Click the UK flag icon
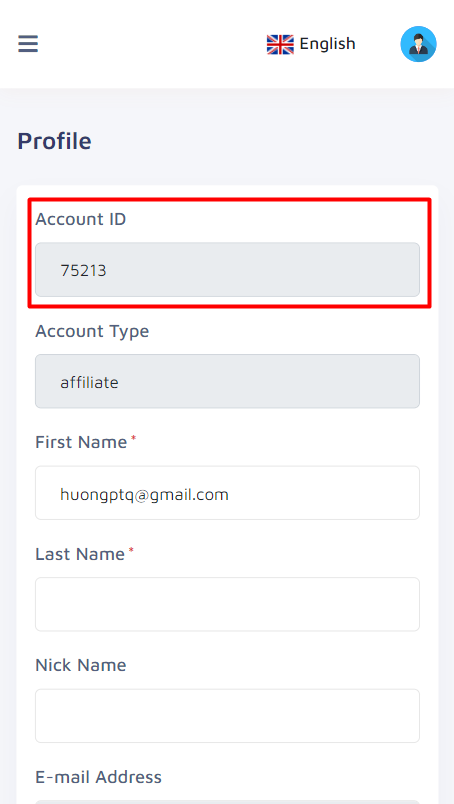 point(280,44)
